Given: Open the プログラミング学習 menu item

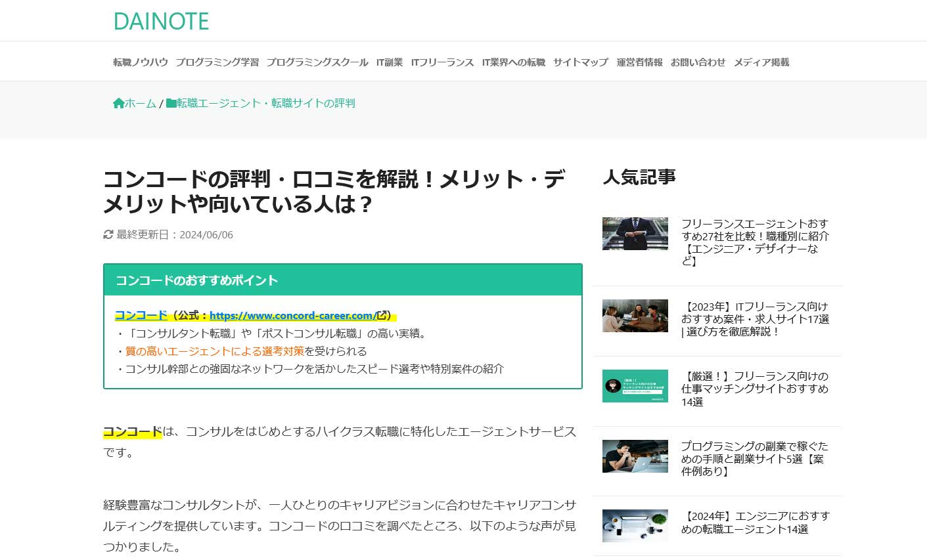Looking at the screenshot, I should pyautogui.click(x=217, y=62).
